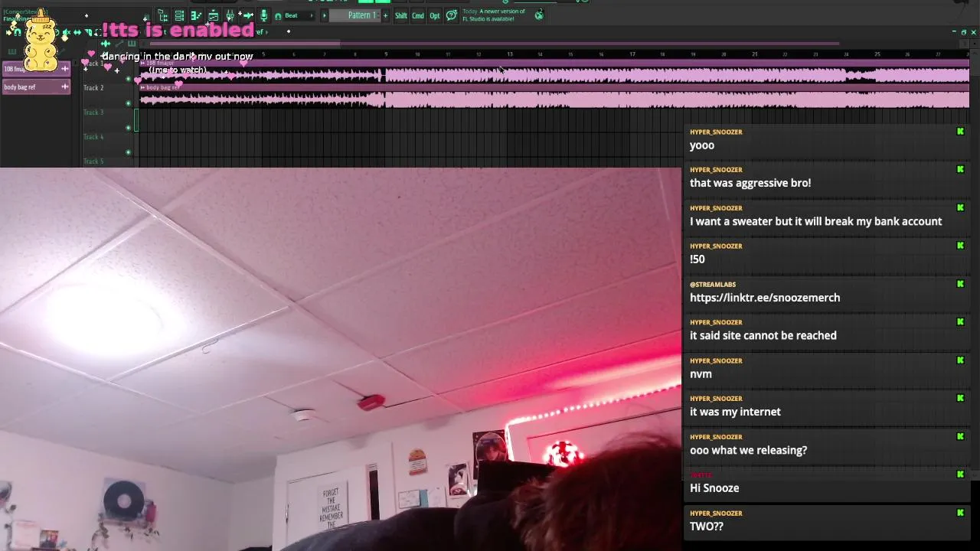Click green badge beside 'nvm' message
980x551 pixels.
pos(960,360)
